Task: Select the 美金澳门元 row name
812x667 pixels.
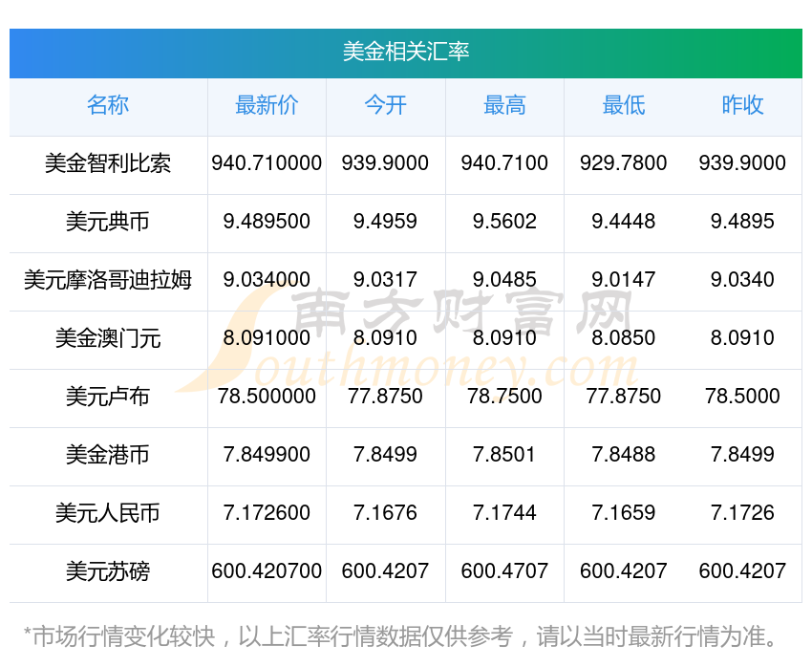Action: (108, 338)
